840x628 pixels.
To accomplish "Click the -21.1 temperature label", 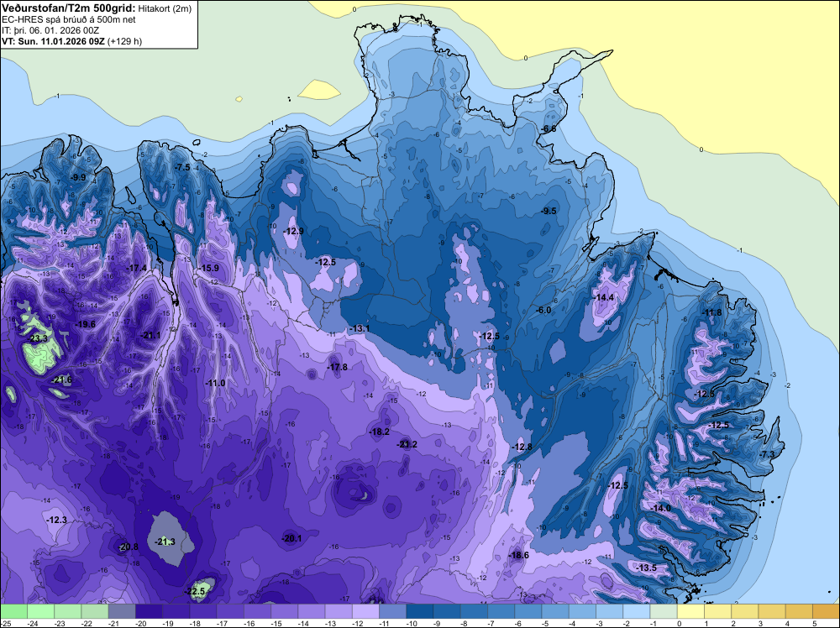I will pyautogui.click(x=150, y=335).
